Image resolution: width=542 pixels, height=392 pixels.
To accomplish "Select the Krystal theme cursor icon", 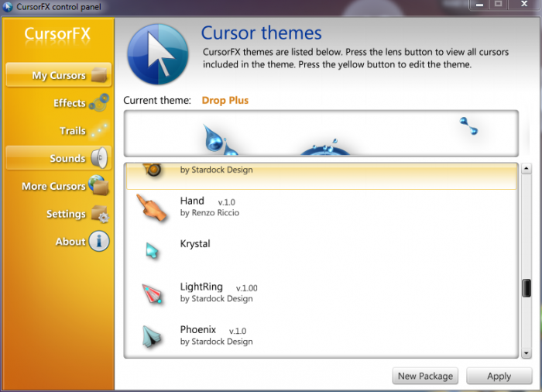I will [152, 250].
